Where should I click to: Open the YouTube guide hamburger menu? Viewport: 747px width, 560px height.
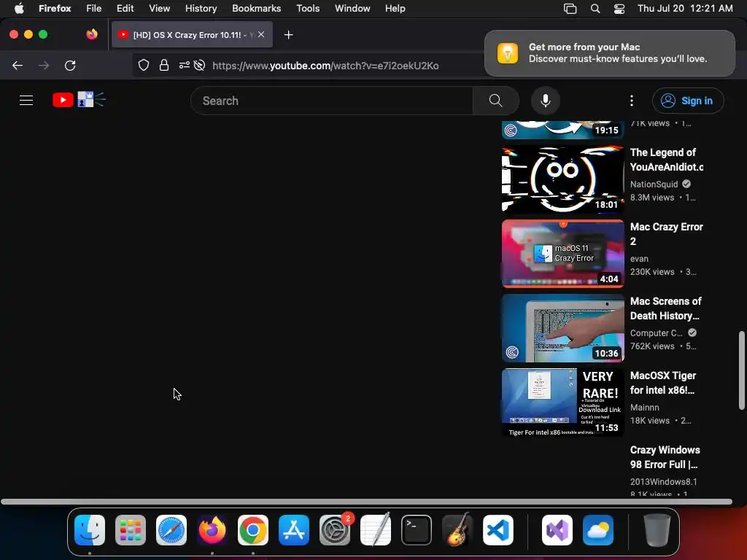tap(26, 101)
